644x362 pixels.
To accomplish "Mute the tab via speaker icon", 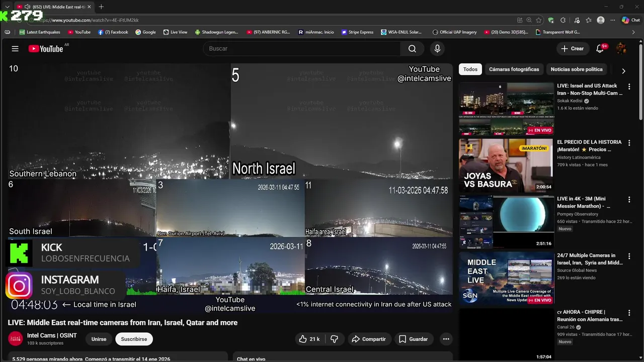I will pyautogui.click(x=27, y=7).
